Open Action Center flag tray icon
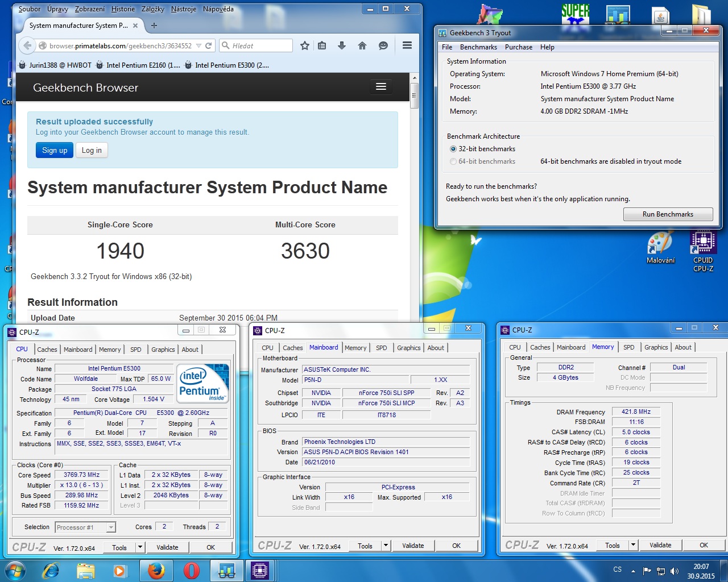Screen dimensions: 728x582 click(647, 571)
